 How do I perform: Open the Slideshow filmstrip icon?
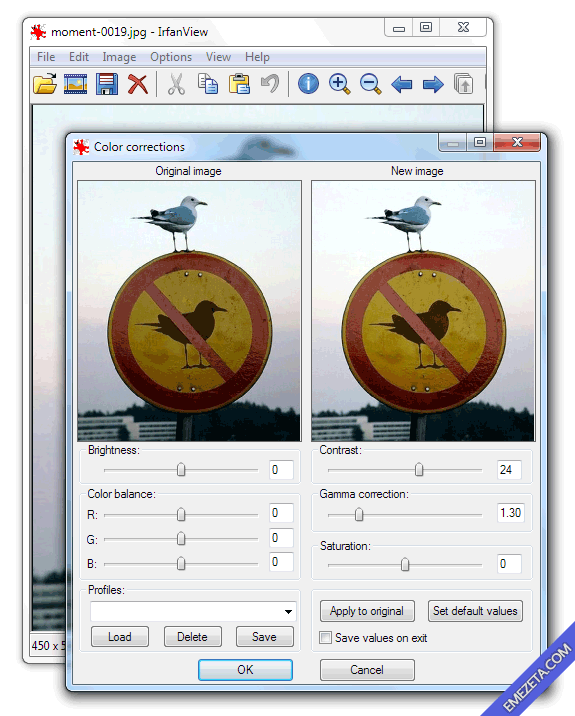(x=75, y=84)
